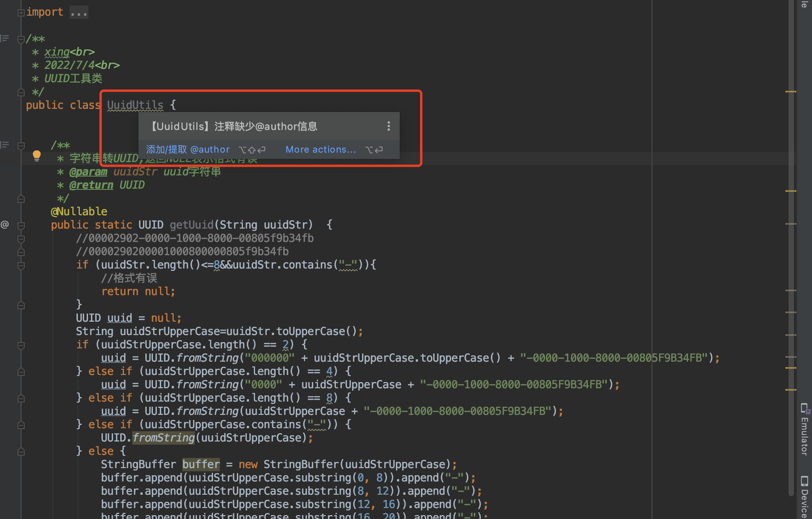Click the topmost yellow warning stripe marker
The width and height of the screenshot is (812, 519).
pos(790,92)
